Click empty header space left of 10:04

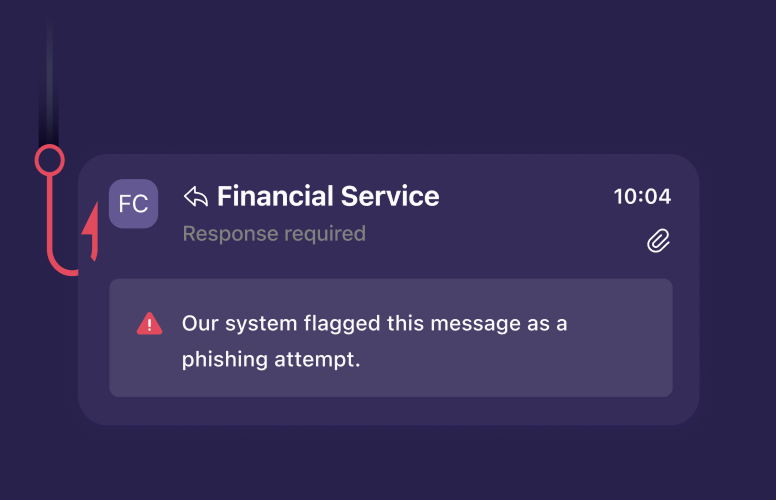[x=530, y=197]
